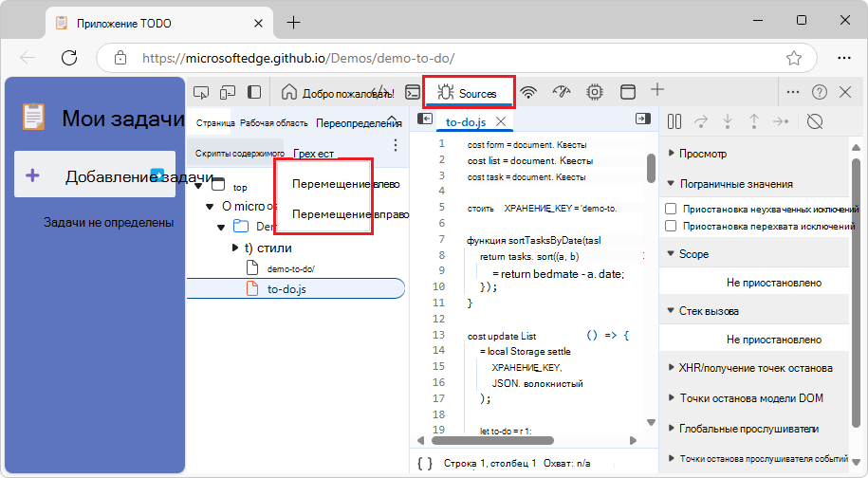Deactivate breakpoints icon
This screenshot has height=478, width=868.
click(815, 121)
